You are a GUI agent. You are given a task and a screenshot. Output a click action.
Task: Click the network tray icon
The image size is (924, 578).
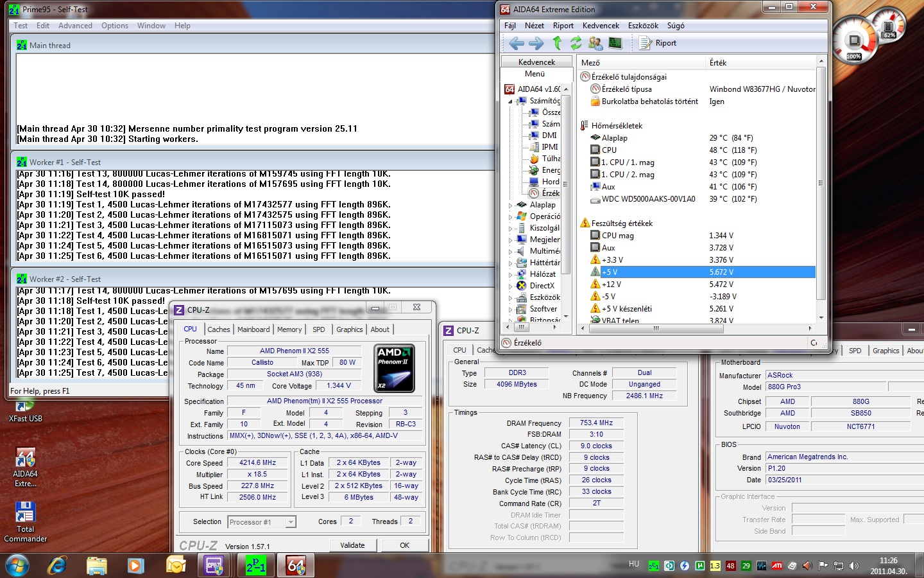click(x=838, y=566)
